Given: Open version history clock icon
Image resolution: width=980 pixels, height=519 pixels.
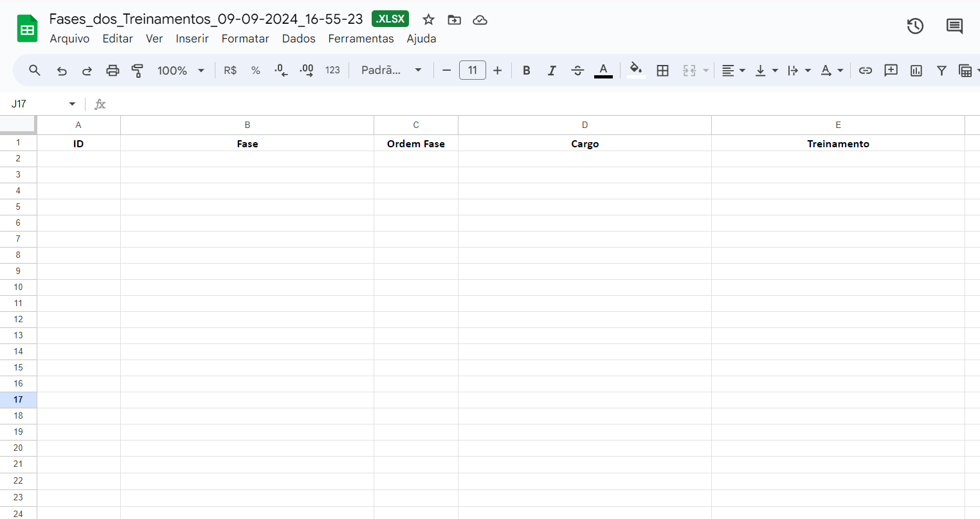Looking at the screenshot, I should (915, 26).
